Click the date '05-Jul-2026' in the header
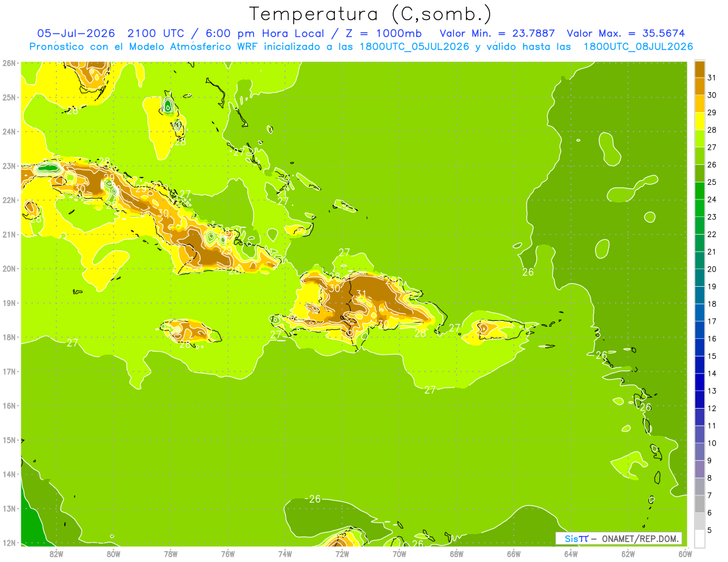 point(76,33)
